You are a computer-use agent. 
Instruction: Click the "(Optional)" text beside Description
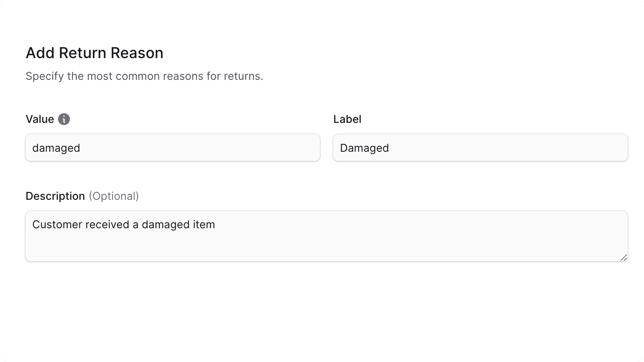114,196
